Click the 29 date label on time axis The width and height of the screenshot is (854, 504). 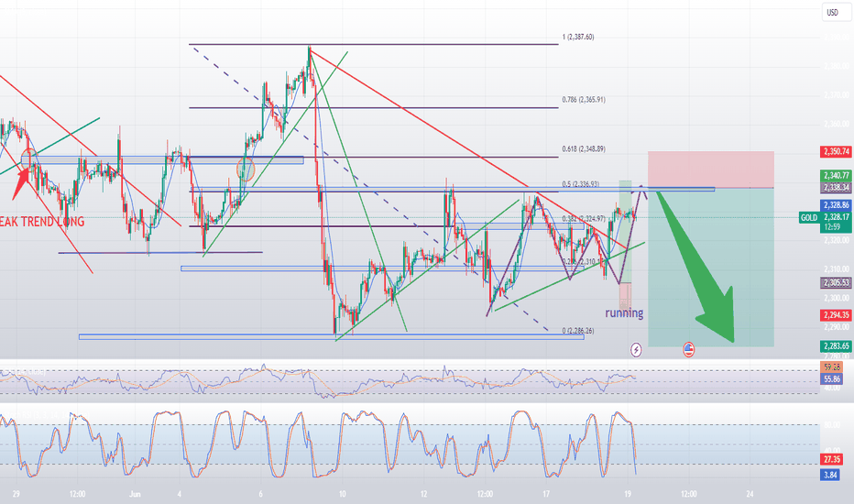(16, 494)
